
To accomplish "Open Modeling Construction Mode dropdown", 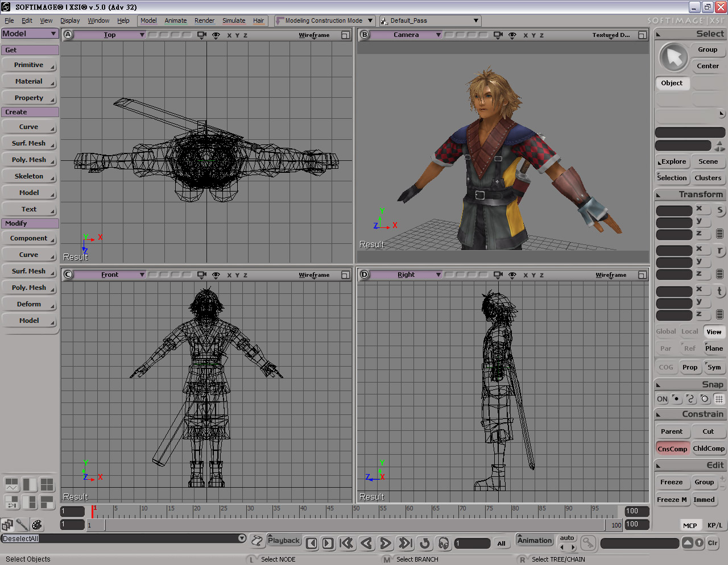I will 324,20.
